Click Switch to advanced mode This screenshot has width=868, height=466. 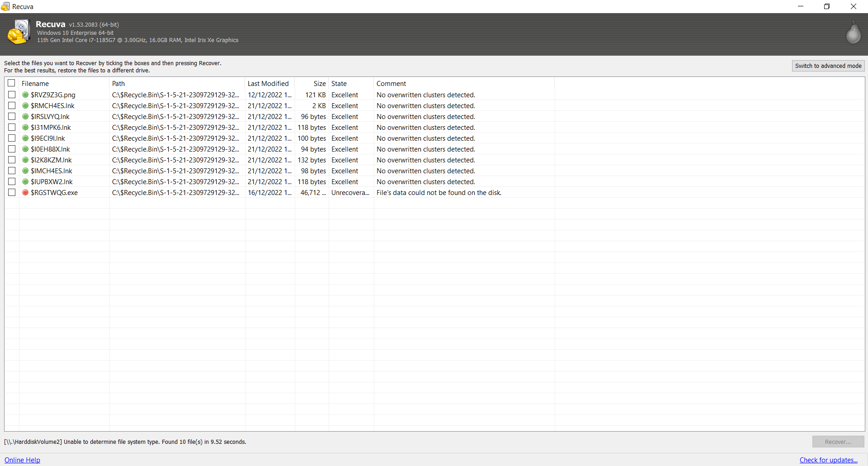[x=828, y=66]
